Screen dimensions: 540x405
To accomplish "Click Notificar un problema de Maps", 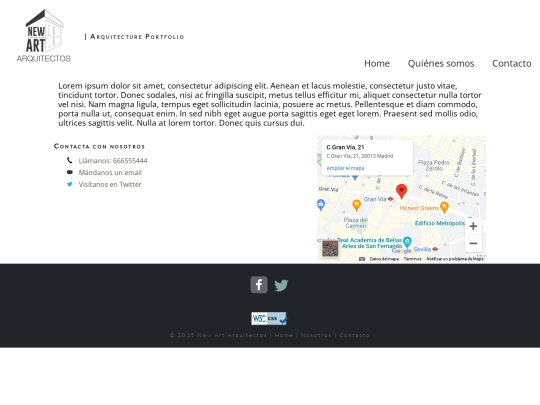I will click(x=455, y=259).
